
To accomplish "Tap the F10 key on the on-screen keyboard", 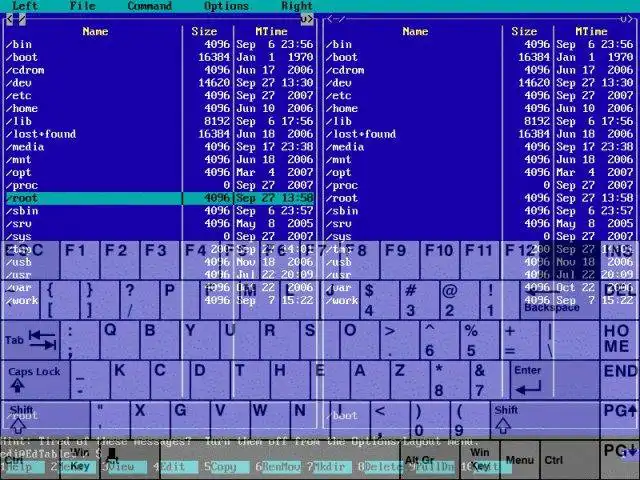I will (440, 260).
